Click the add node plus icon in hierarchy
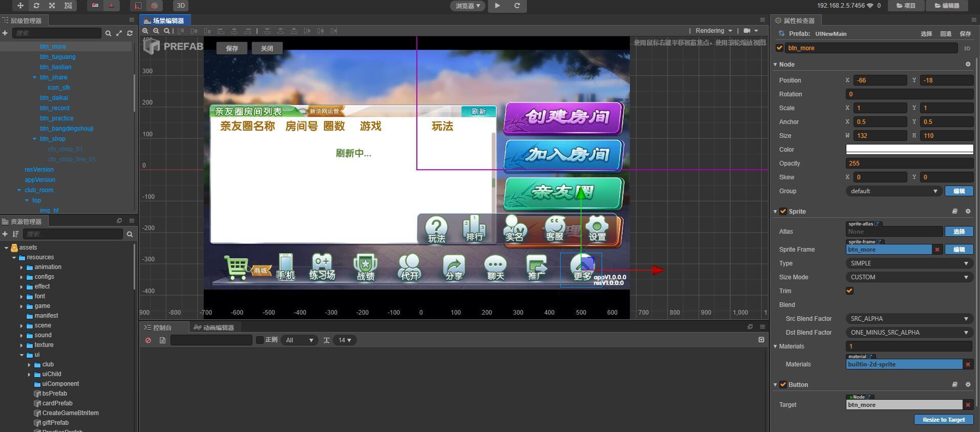980x432 pixels. click(x=5, y=33)
